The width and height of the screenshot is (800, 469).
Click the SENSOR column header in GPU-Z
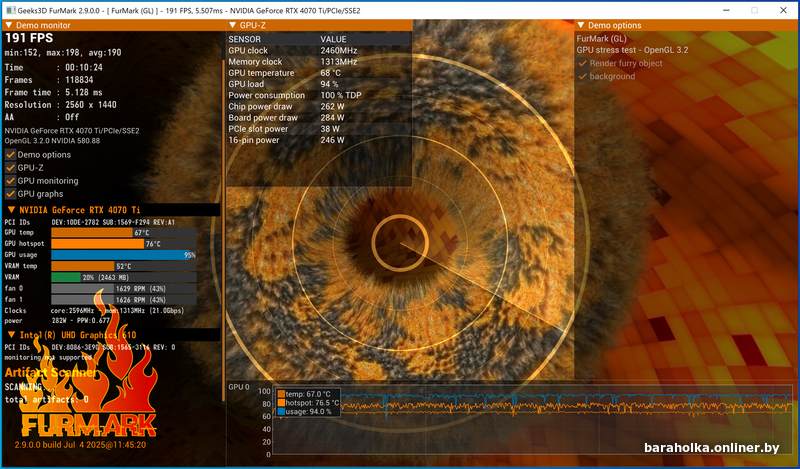click(244, 39)
